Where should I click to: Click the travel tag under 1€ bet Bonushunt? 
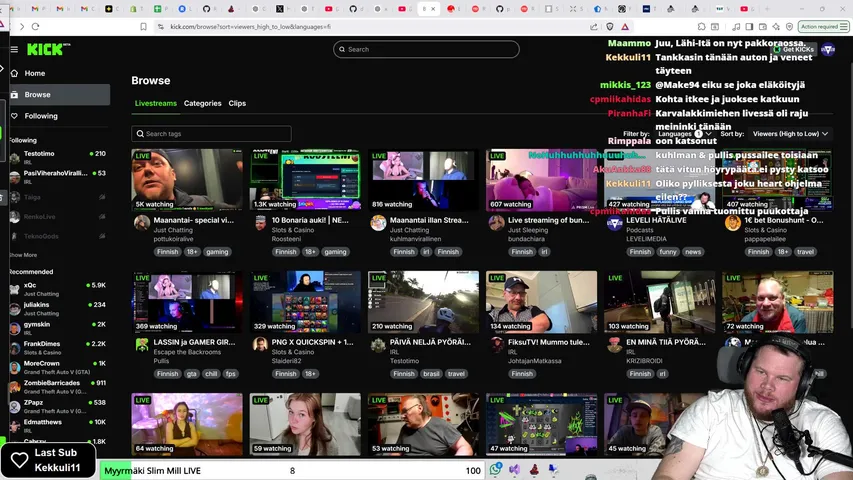click(805, 252)
